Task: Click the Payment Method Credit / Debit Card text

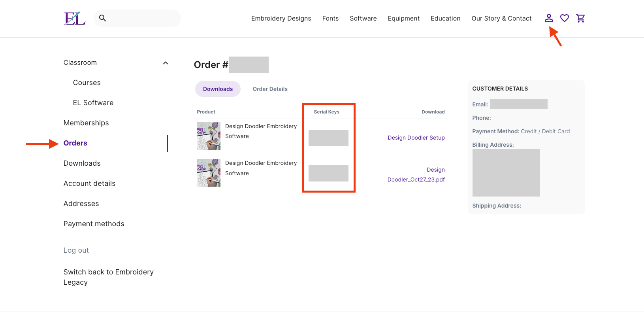Action: [x=521, y=131]
